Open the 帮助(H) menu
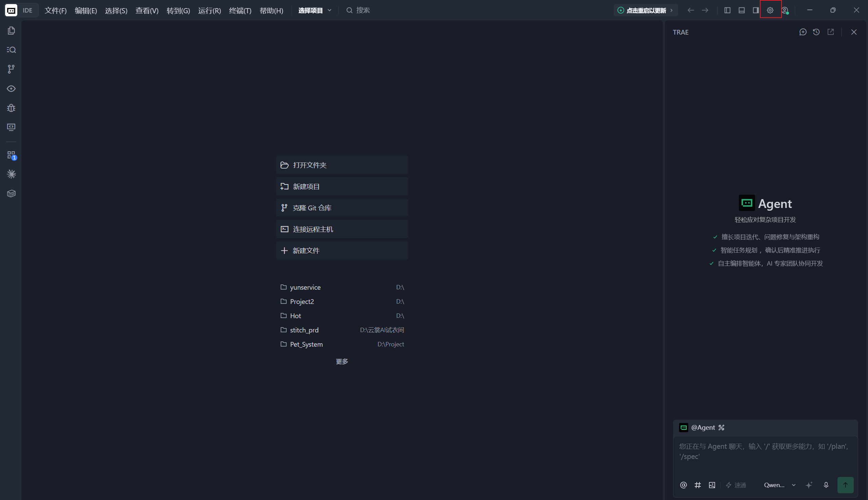Image resolution: width=868 pixels, height=500 pixels. click(271, 10)
